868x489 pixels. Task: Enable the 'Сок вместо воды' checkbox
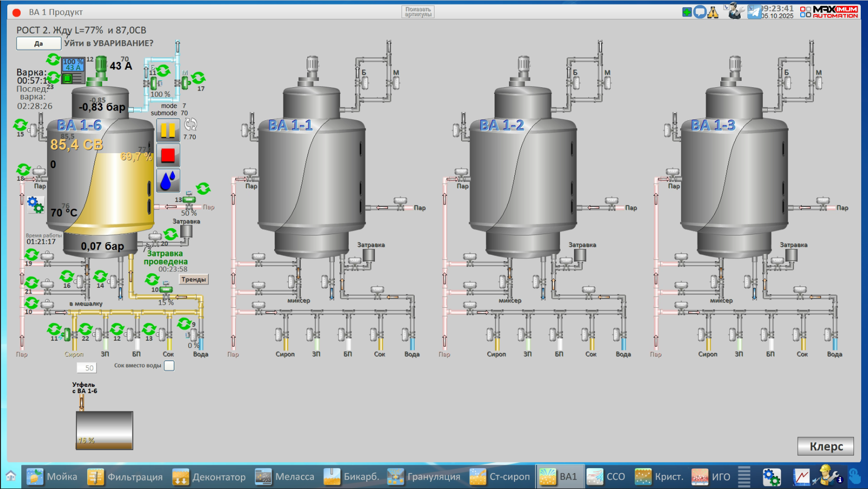169,366
